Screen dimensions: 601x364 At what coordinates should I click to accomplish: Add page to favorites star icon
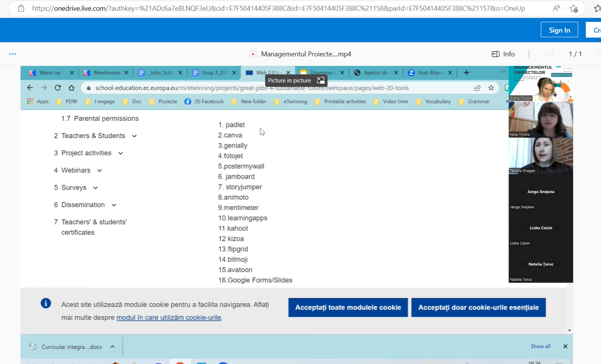tap(574, 8)
